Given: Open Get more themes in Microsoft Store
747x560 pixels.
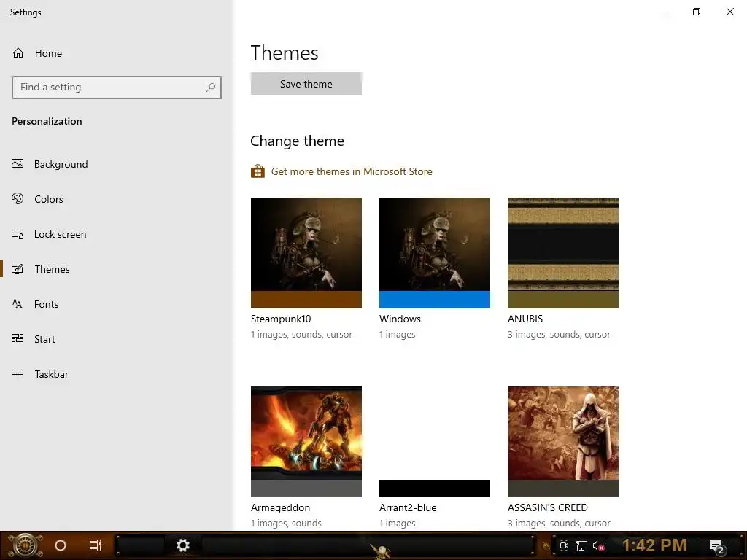Looking at the screenshot, I should 352,171.
